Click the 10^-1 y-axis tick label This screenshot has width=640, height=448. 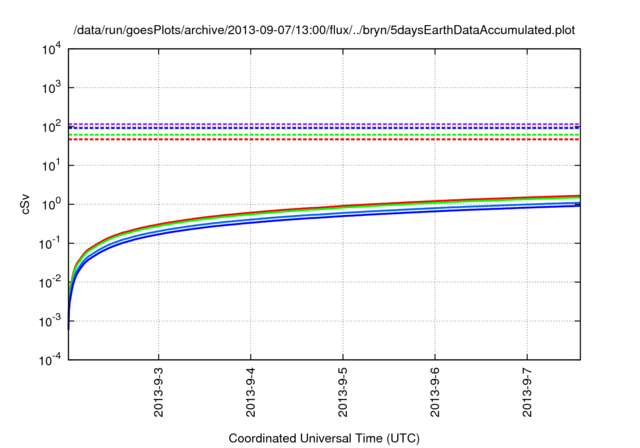pos(50,243)
